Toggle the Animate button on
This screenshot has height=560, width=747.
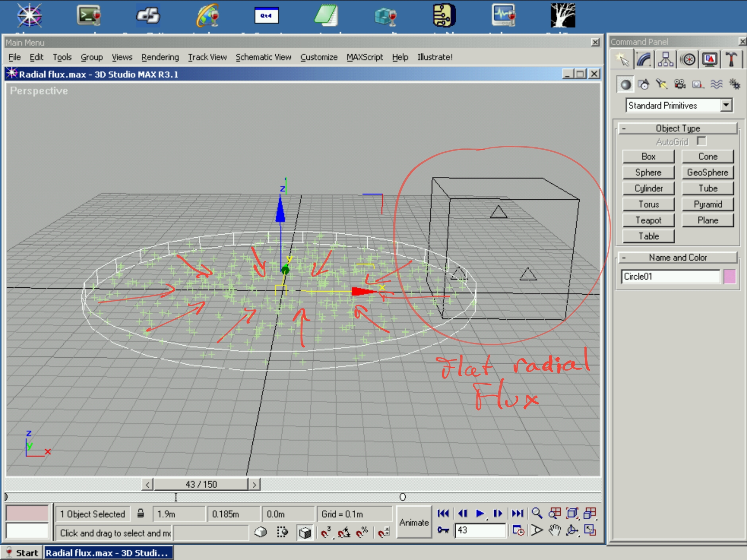pos(414,522)
